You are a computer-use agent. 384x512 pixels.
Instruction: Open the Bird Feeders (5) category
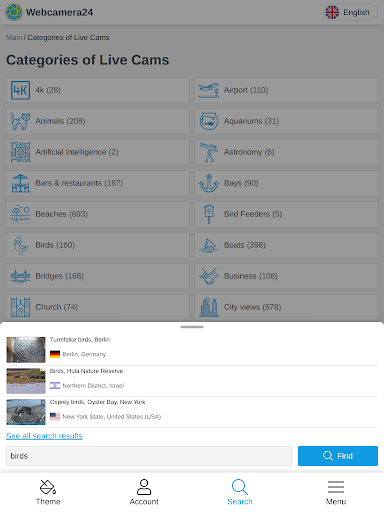coord(286,214)
